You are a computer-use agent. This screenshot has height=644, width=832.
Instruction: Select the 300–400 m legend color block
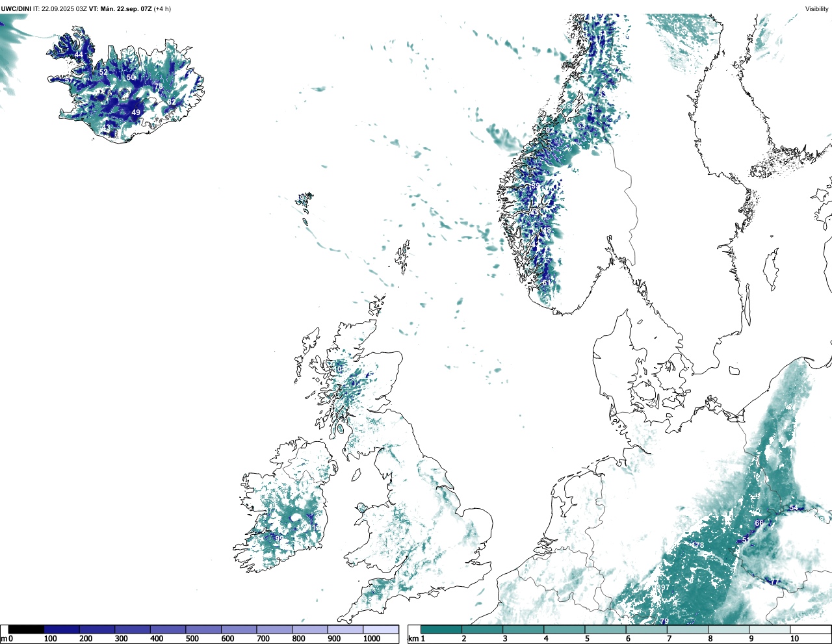[x=133, y=630]
